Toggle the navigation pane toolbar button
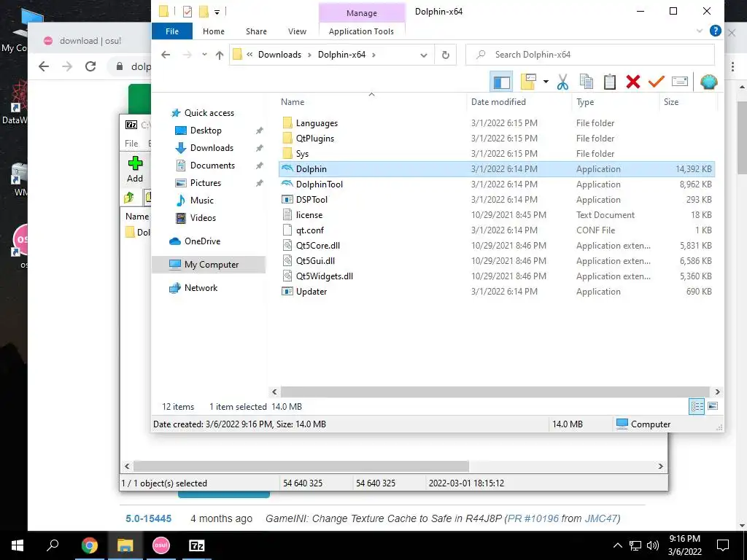 click(501, 82)
